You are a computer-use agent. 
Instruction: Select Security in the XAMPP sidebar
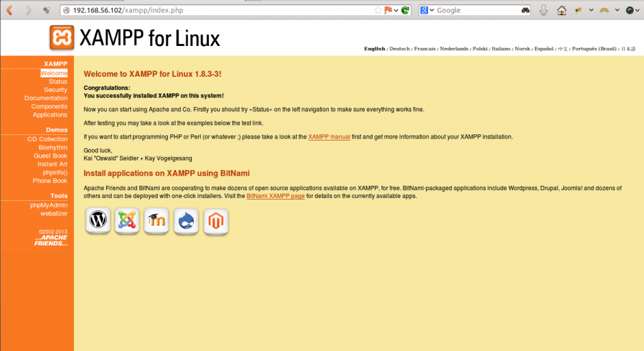[55, 90]
